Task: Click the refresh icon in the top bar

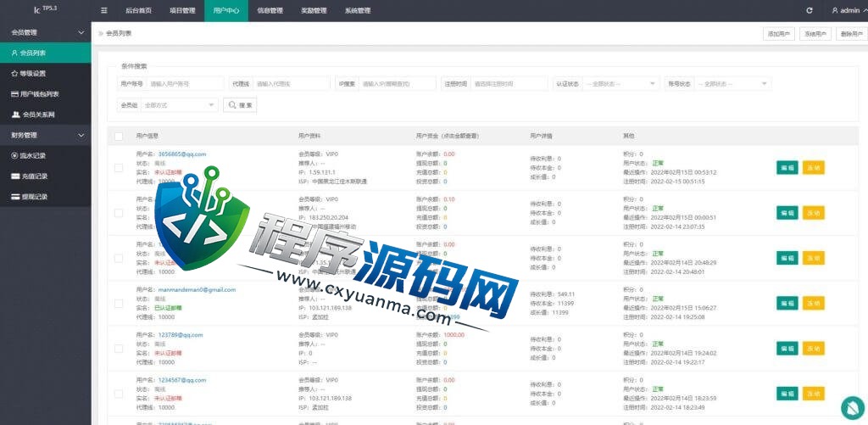Action: (810, 10)
